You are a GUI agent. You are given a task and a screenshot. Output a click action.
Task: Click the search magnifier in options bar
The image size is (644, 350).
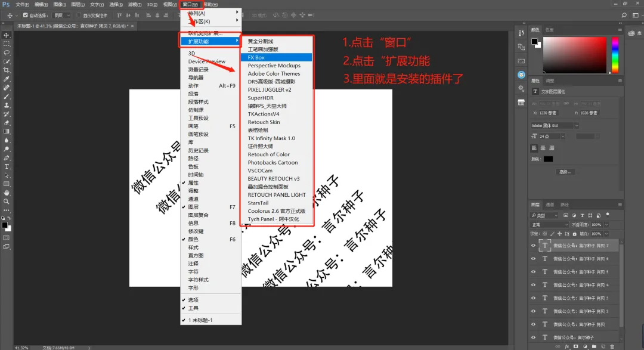coord(624,15)
